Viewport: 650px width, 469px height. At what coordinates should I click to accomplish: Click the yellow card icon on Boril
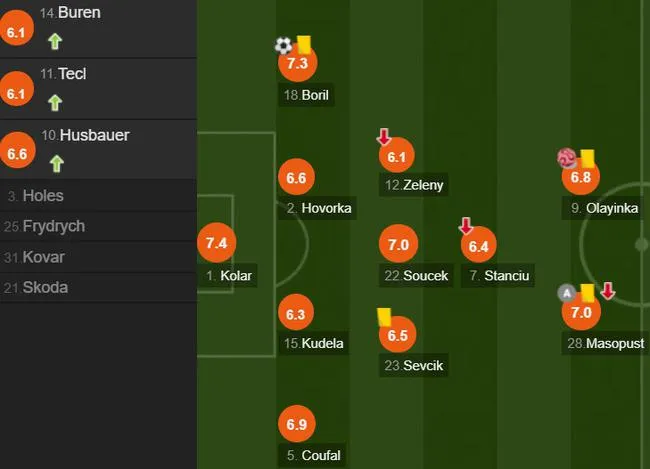click(304, 44)
